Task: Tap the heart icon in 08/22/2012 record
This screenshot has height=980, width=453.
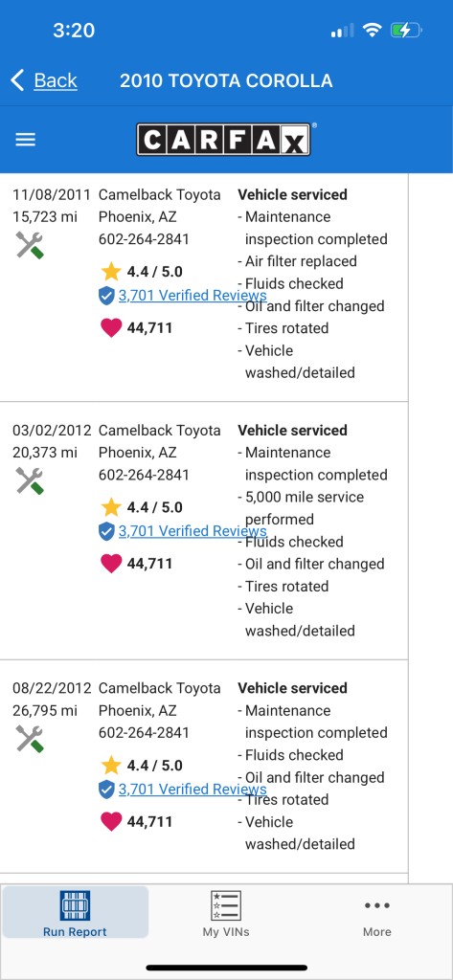Action: pyautogui.click(x=111, y=821)
